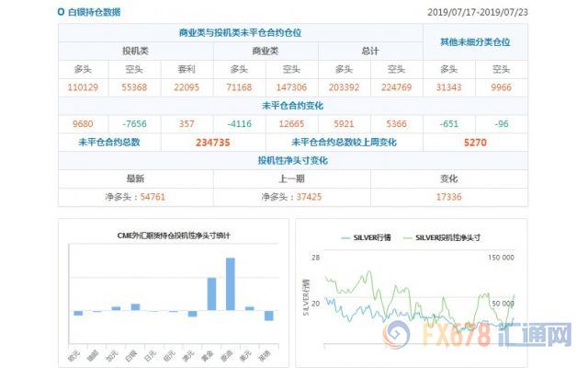The image size is (588, 368).
Task: Click the second-tallest bar in the CME chart
Action: (211, 294)
